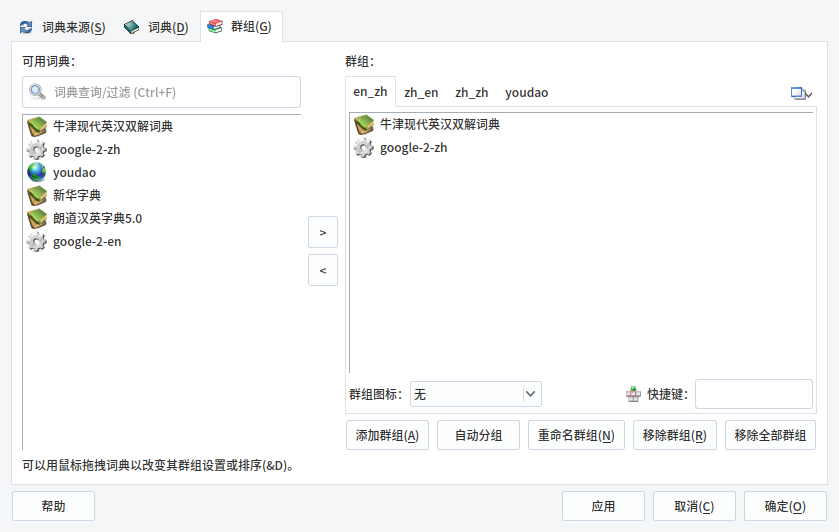Click the magnifier icon in filter box
839x532 pixels.
pos(37,92)
